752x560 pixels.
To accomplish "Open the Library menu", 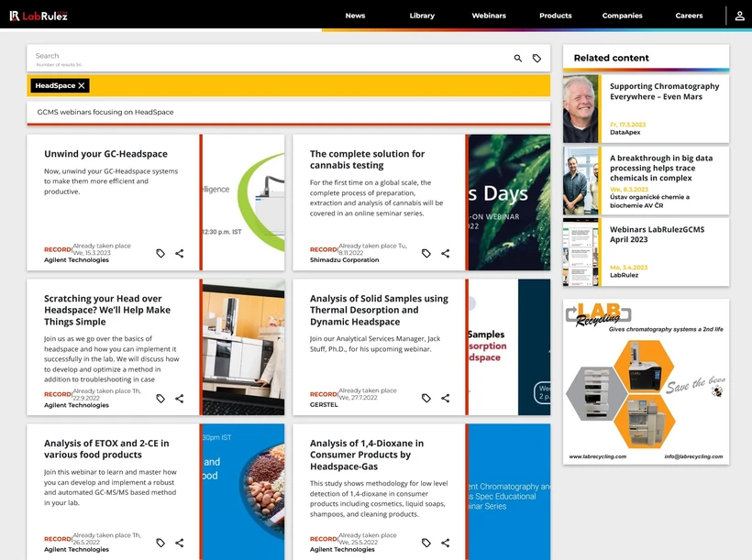I will pos(422,16).
